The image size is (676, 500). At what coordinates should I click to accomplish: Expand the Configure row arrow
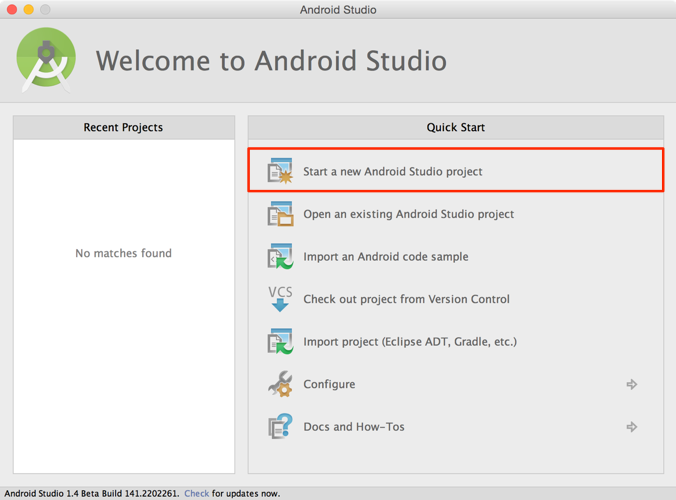pos(632,384)
